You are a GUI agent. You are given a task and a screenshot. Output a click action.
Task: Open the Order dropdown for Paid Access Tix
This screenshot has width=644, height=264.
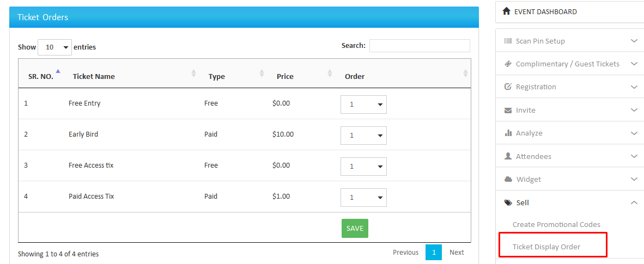point(363,198)
